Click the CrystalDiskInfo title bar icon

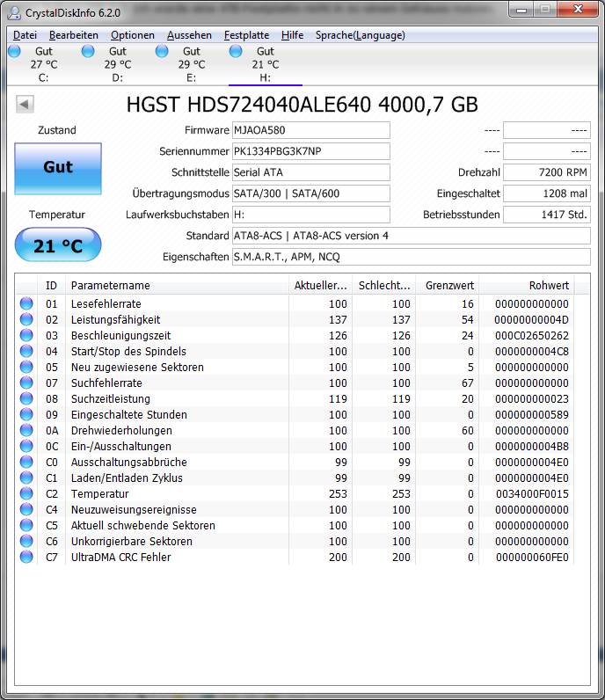15,13
